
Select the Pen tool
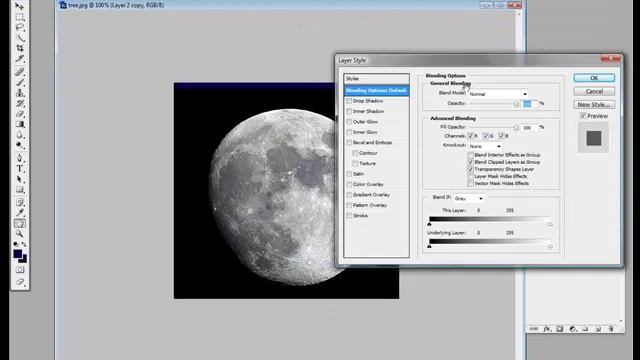[20, 158]
